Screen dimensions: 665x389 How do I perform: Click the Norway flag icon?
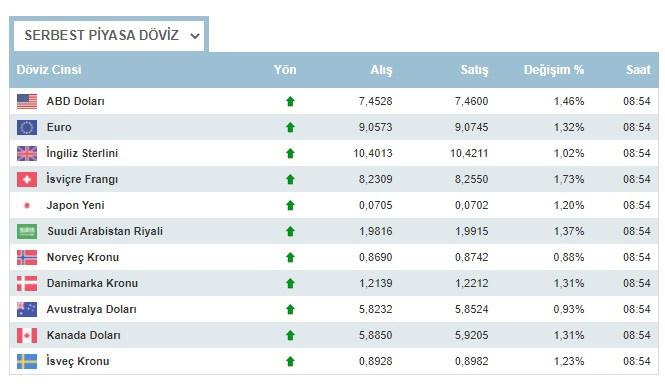point(27,257)
